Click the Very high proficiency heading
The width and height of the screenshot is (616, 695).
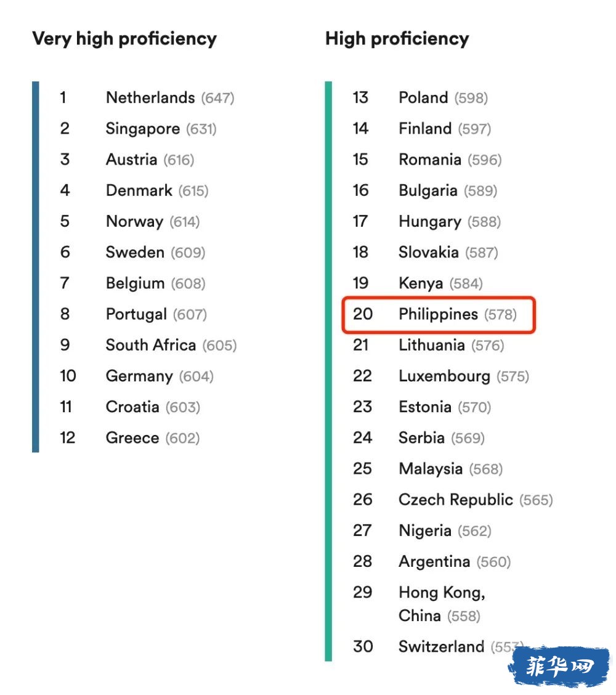click(x=124, y=39)
